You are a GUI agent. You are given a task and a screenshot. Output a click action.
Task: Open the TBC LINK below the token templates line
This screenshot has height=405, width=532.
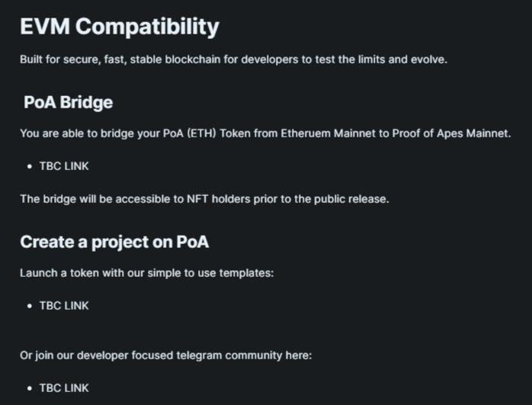tap(64, 306)
